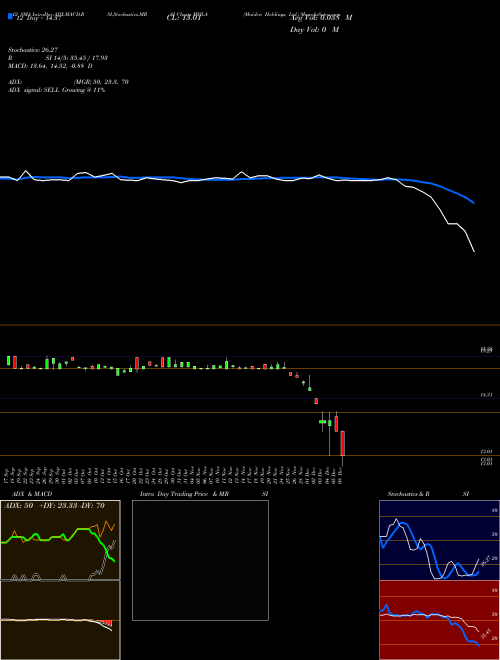The width and height of the screenshot is (500, 660).
Task: Click the red RSI chart panel
Action: (x=439, y=620)
